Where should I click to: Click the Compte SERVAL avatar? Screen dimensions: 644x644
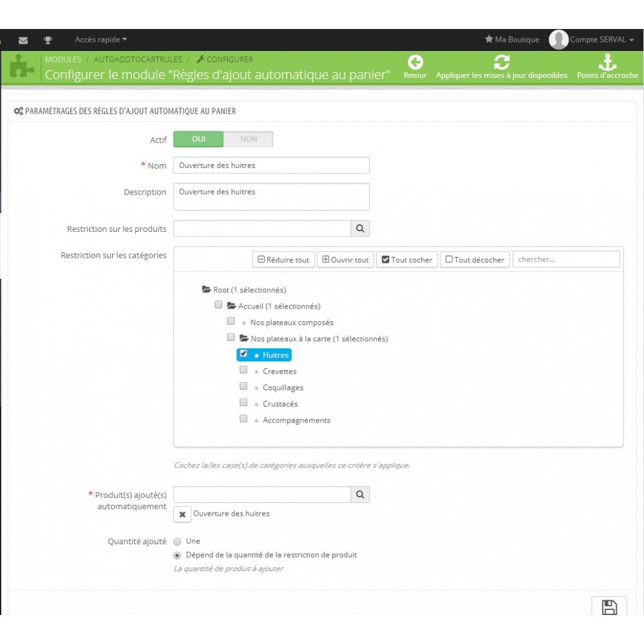coord(558,40)
